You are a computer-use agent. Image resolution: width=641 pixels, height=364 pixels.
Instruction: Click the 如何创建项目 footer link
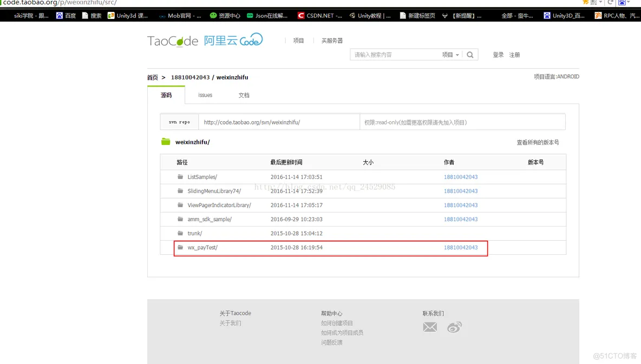[337, 323]
